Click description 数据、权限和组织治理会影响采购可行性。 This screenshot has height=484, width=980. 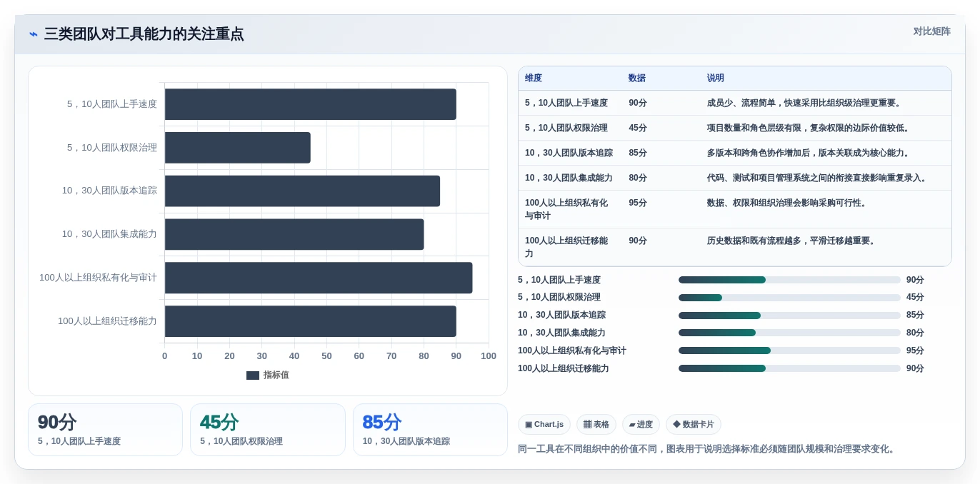click(789, 203)
